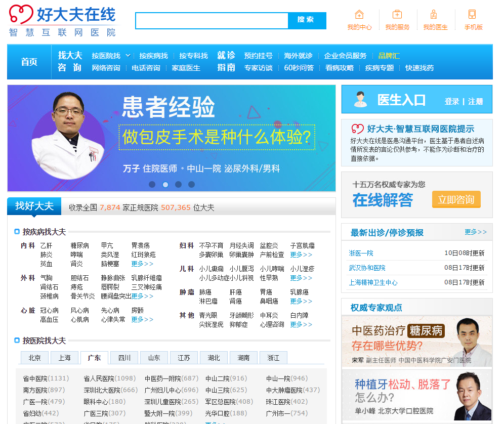Switch to 山东 hospital tab
This screenshot has width=504, height=424.
coord(154,358)
